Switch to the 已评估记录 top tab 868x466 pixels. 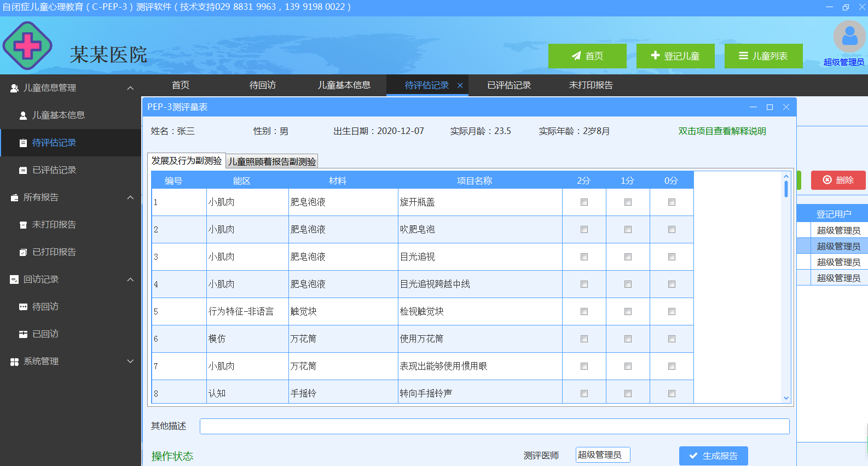[x=509, y=85]
